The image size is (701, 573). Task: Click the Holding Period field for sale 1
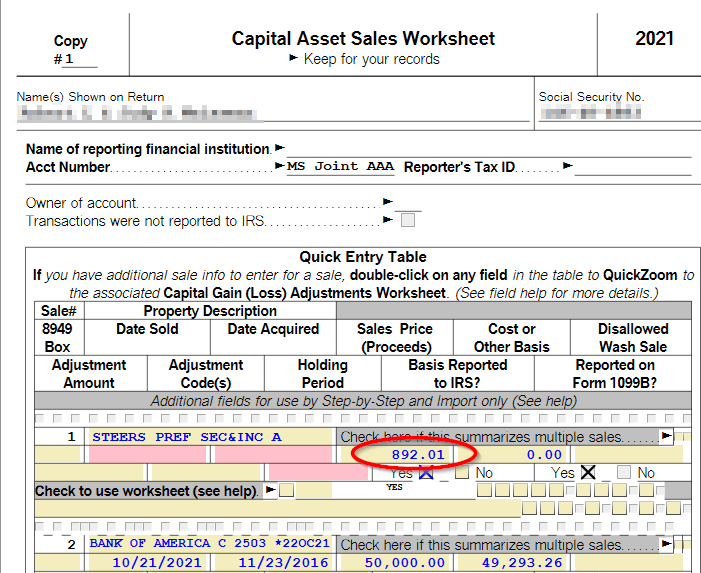(x=318, y=472)
